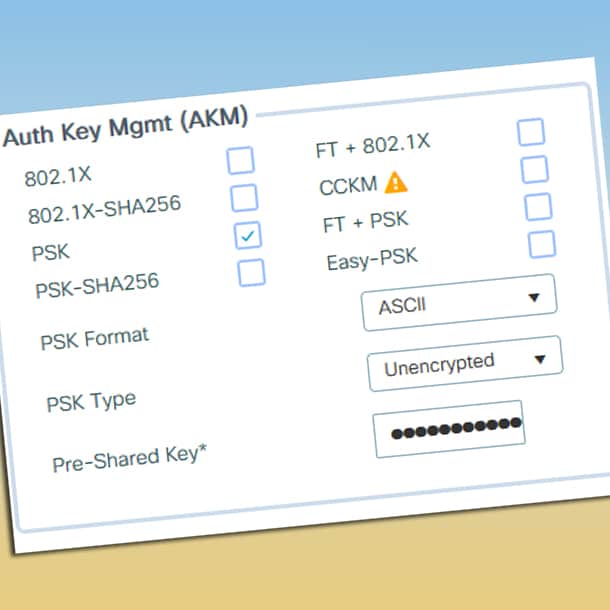Image resolution: width=610 pixels, height=610 pixels.
Task: Click the Easy-PSK label text
Action: (x=371, y=261)
